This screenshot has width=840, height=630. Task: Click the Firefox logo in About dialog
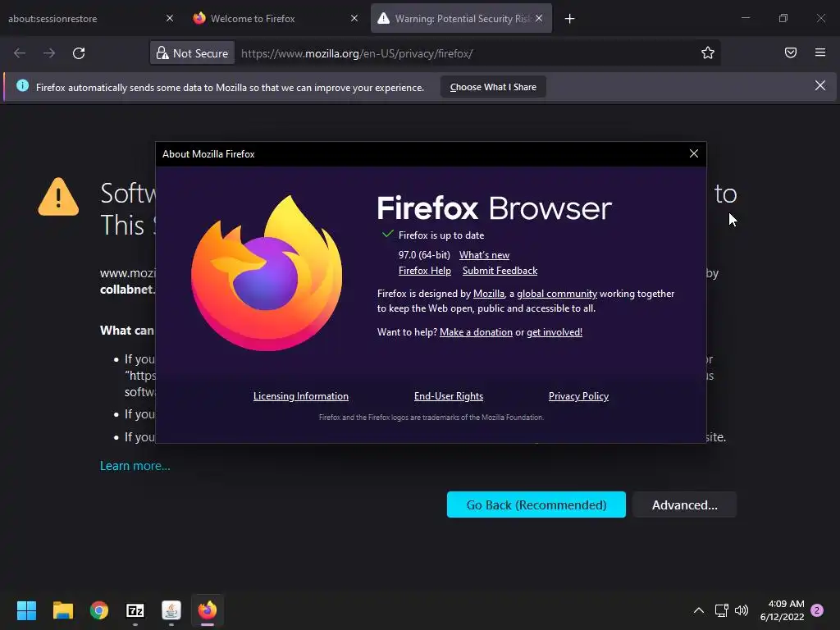(267, 273)
